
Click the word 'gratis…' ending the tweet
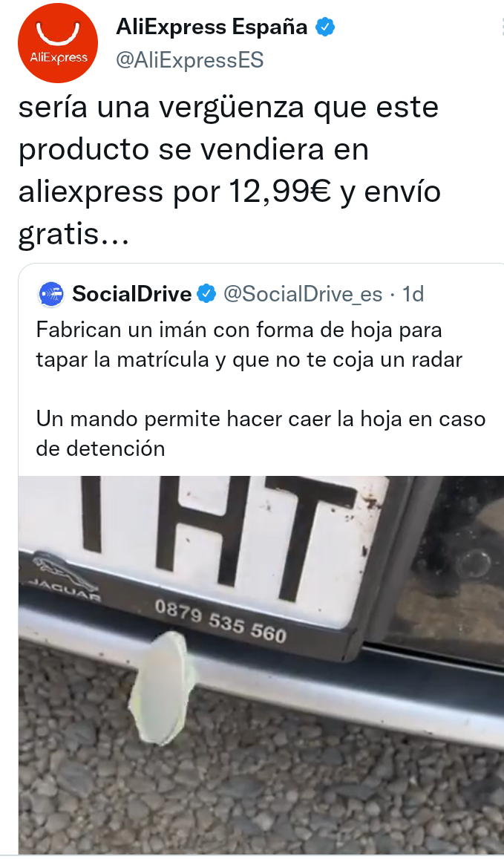[x=74, y=235]
